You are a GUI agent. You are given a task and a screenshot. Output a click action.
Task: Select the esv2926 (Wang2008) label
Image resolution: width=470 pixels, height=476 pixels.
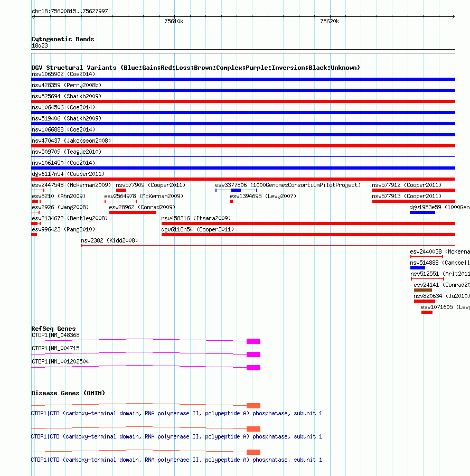[60, 207]
